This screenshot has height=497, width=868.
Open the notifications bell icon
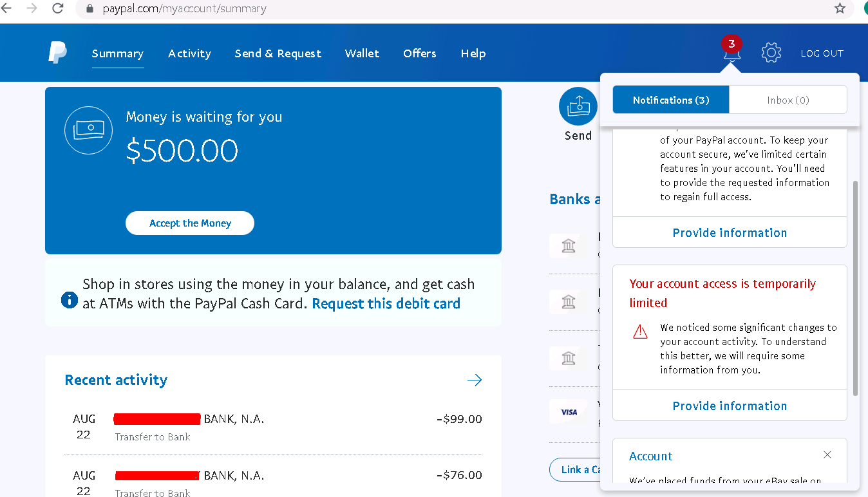tap(731, 53)
